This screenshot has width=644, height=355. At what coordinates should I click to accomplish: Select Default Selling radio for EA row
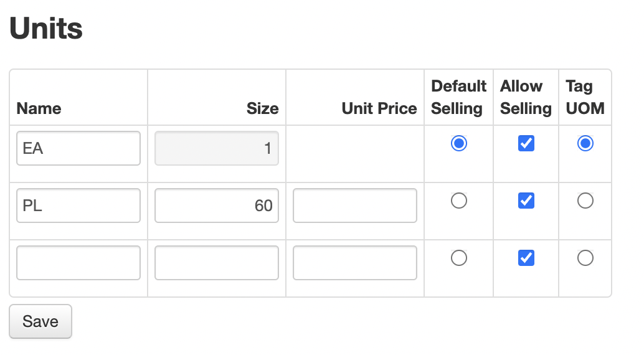click(x=458, y=144)
